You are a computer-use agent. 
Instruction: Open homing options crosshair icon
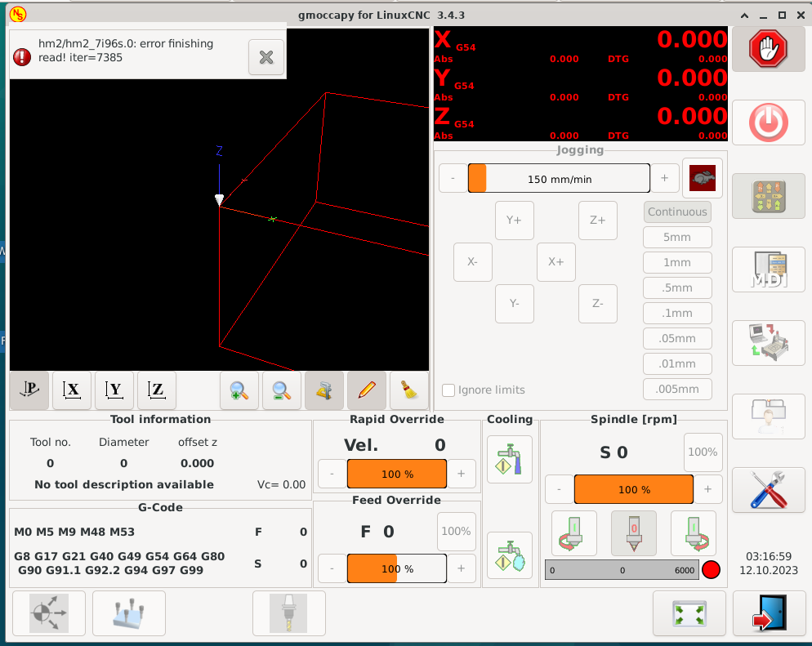[49, 613]
